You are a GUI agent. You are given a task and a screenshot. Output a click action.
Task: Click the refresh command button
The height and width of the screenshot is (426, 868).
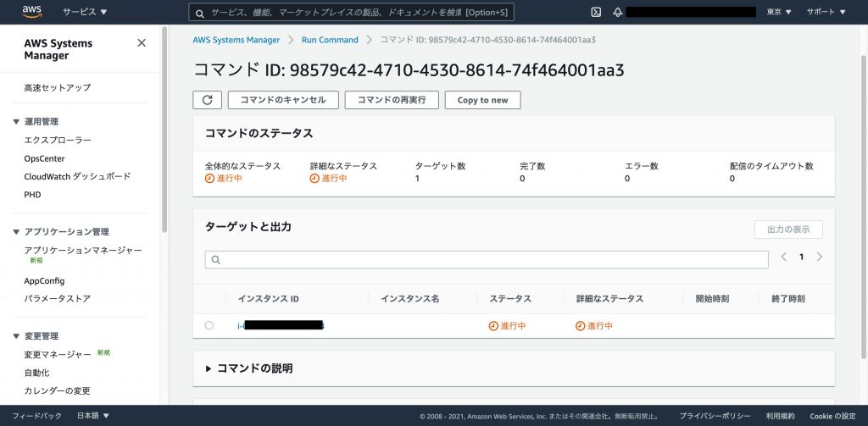[207, 100]
